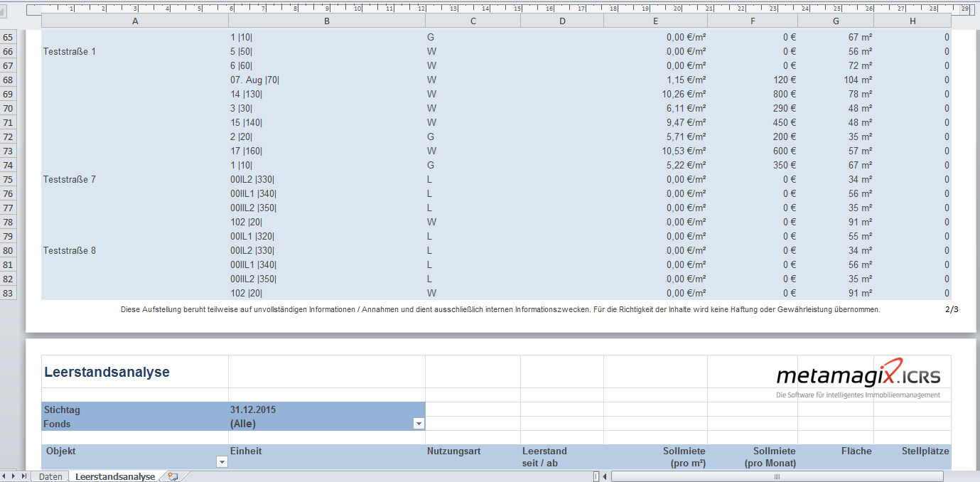Select column D header
This screenshot has width=980, height=482.
click(562, 21)
